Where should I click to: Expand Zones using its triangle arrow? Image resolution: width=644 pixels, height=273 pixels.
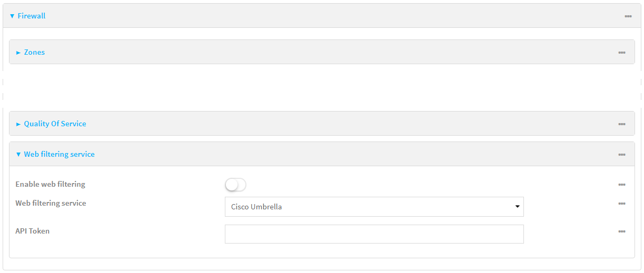[18, 53]
